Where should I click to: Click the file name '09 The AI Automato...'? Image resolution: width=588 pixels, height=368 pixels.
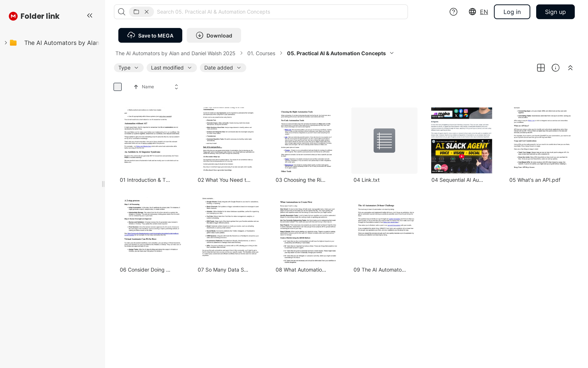(379, 270)
